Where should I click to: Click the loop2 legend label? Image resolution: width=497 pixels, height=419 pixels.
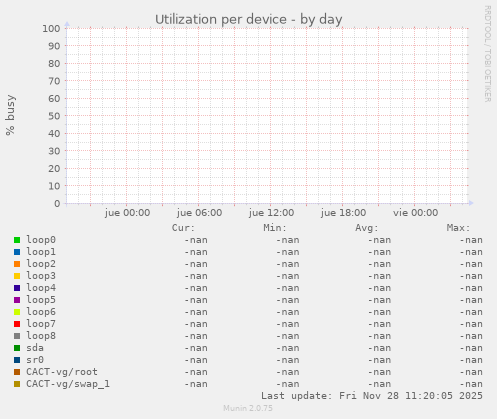(41, 264)
